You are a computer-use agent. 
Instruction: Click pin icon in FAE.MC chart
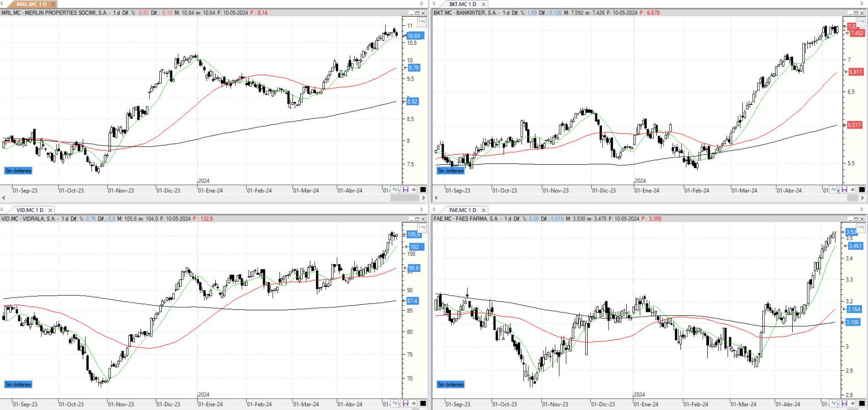pos(851,403)
